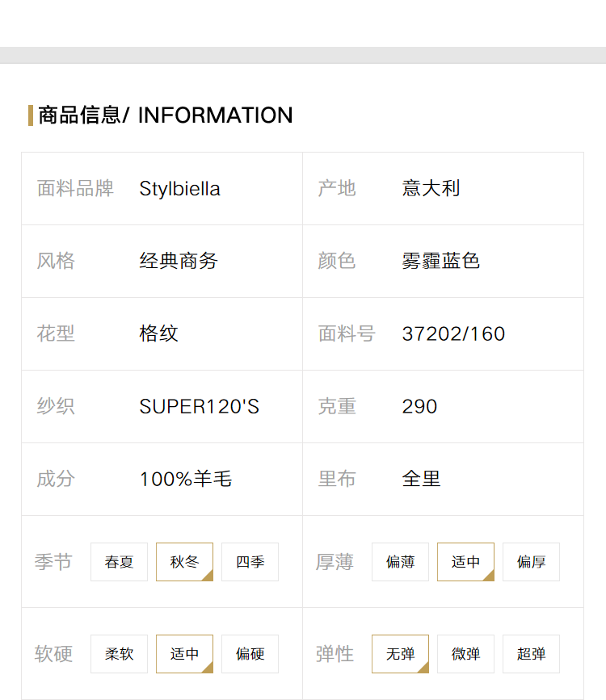Click the 颜色 label
The image size is (606, 700).
pos(337,261)
